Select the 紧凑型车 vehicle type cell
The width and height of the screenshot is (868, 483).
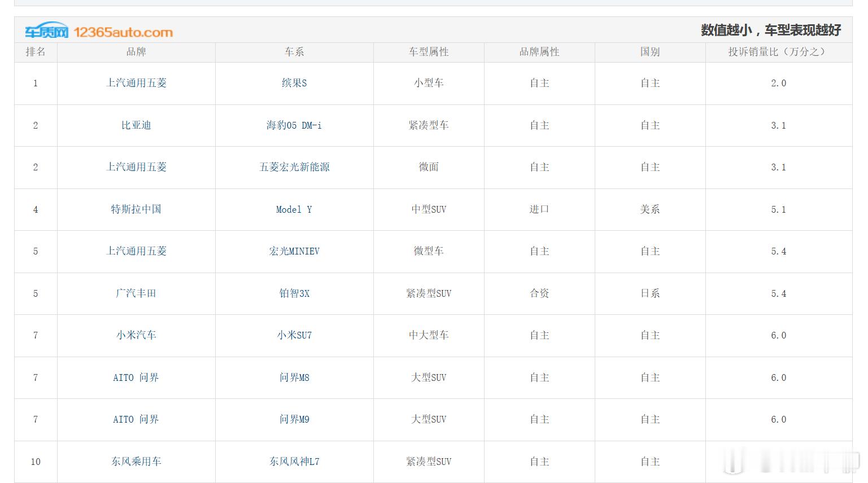tap(429, 125)
